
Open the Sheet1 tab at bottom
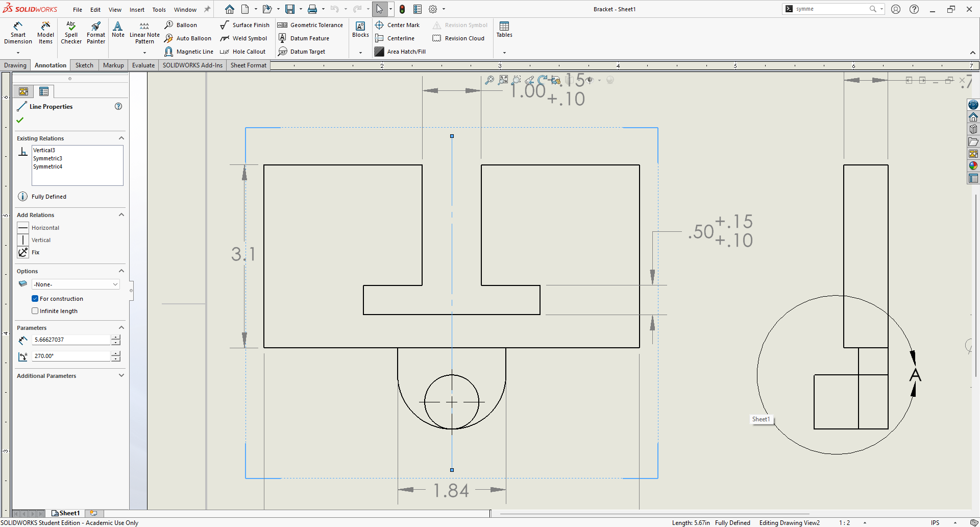66,513
